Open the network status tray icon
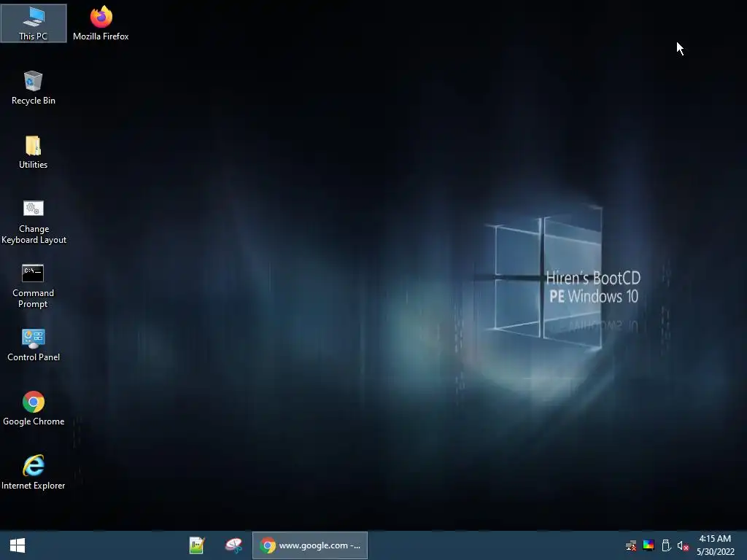The image size is (747, 560). tap(631, 545)
